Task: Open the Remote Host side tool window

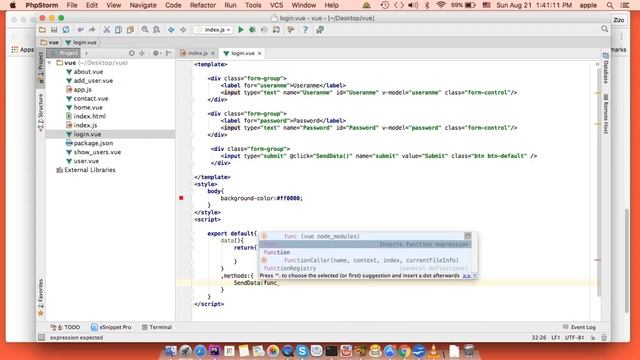Action: click(606, 114)
